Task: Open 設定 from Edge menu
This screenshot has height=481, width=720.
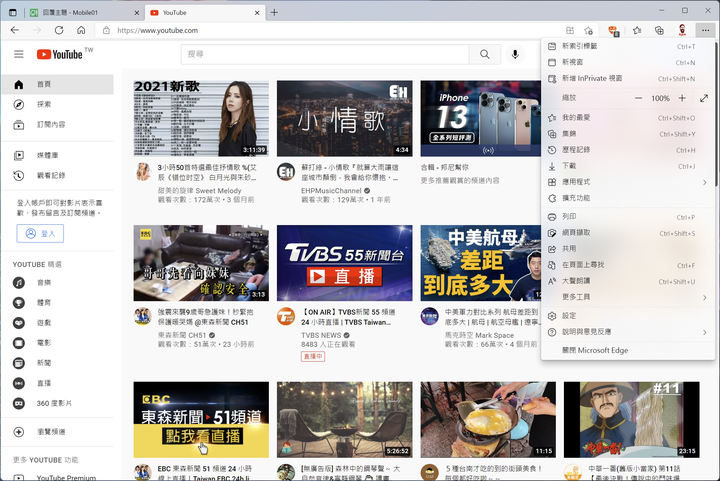Action: 628,316
